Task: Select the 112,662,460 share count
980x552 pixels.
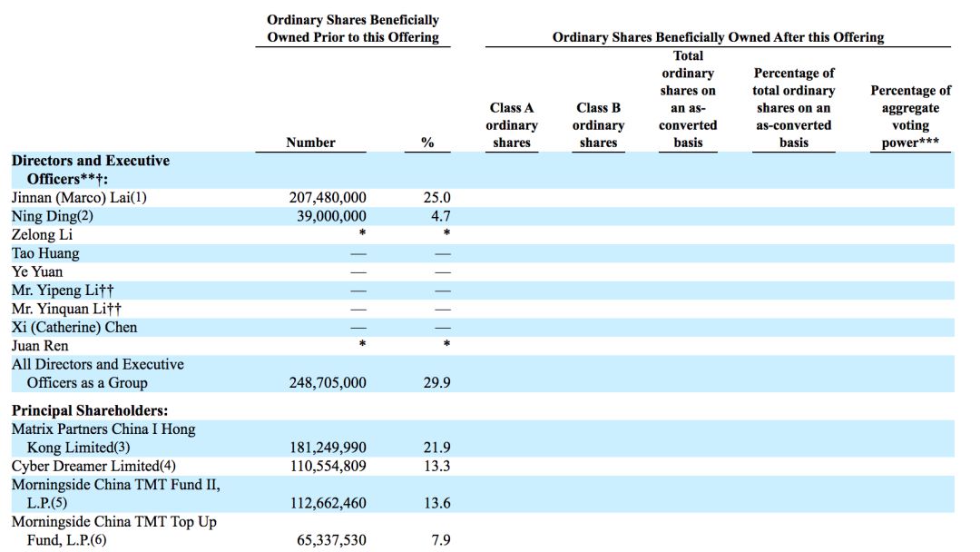Action: 327,504
